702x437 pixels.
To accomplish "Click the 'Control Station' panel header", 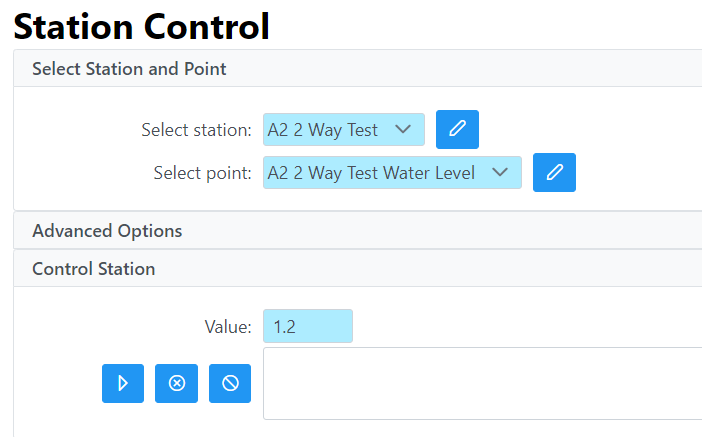I will (x=93, y=269).
